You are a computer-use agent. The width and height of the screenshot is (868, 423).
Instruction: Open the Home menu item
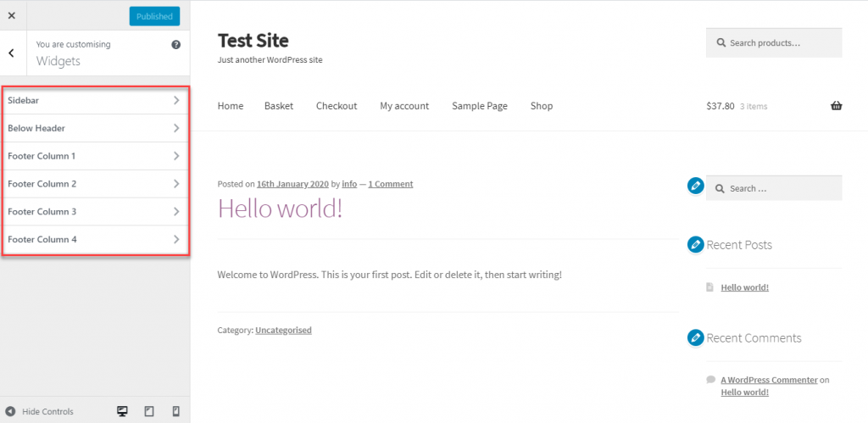(x=231, y=106)
